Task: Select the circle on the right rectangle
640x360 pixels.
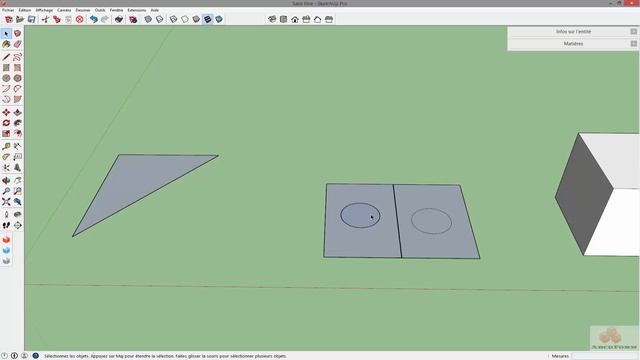Action: (431, 221)
